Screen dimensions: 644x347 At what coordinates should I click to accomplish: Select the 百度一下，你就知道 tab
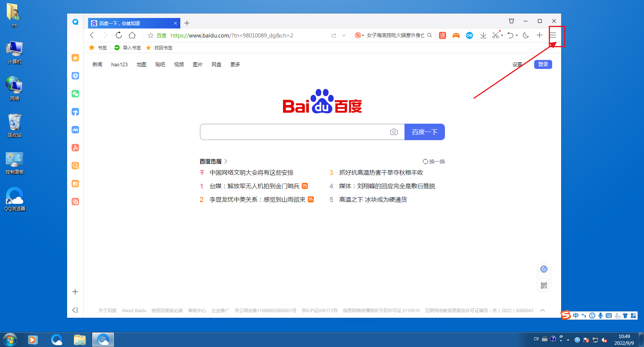(134, 23)
